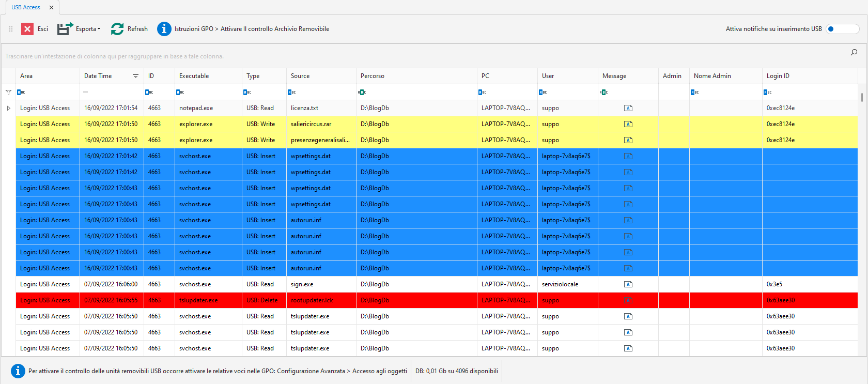Sort by the Executable column header

click(x=208, y=76)
